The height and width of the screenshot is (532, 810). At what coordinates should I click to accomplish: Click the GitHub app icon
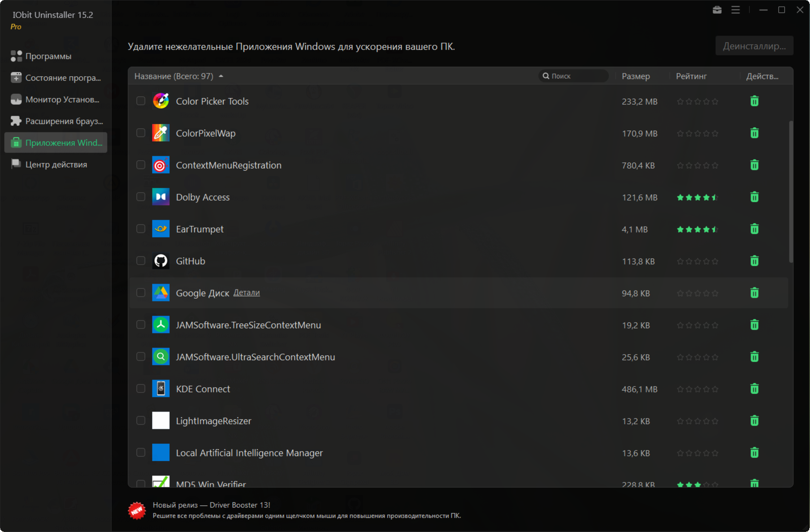point(161,261)
